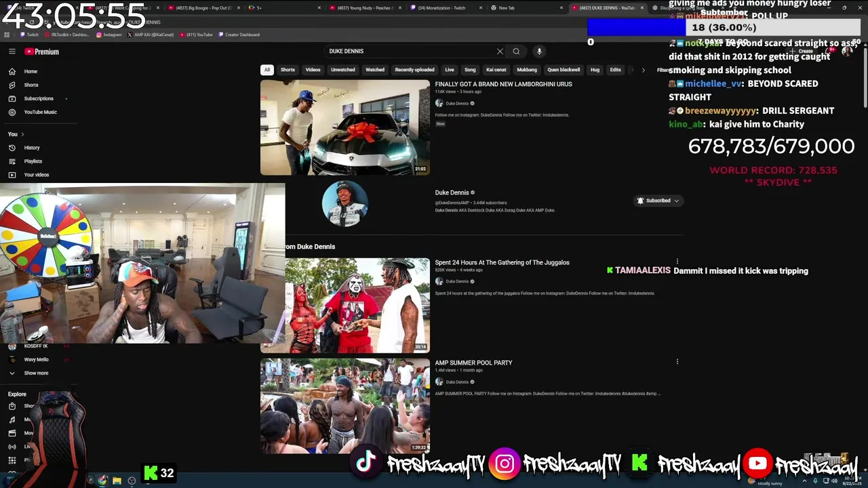Open FINALLY GOT A BRAND NEW LAMBORGHINI URUS title
Viewport: 868px width, 488px height.
pyautogui.click(x=504, y=84)
